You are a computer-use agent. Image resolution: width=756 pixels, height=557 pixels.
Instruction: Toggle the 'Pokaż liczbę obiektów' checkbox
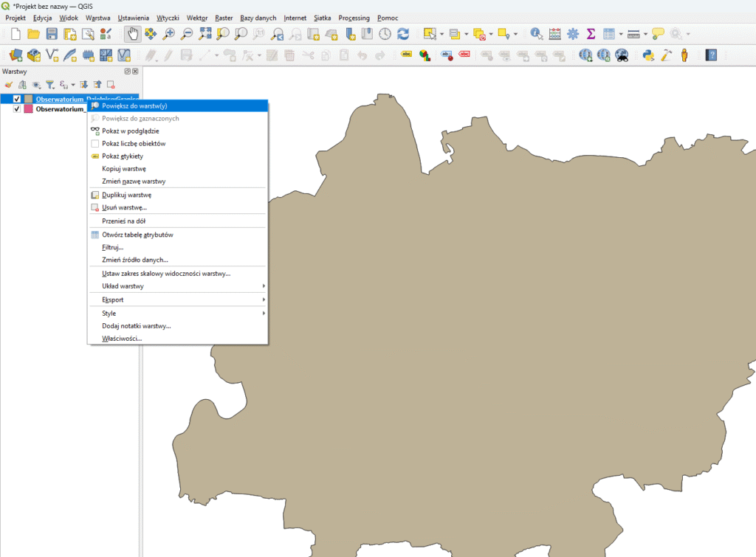click(x=94, y=144)
